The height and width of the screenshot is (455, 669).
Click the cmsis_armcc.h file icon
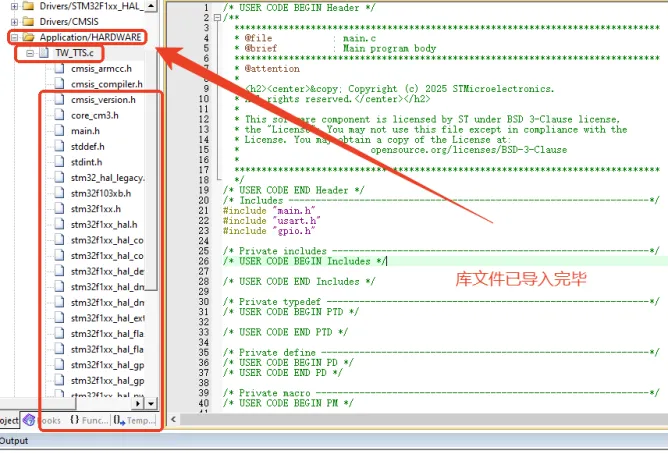pos(58,69)
